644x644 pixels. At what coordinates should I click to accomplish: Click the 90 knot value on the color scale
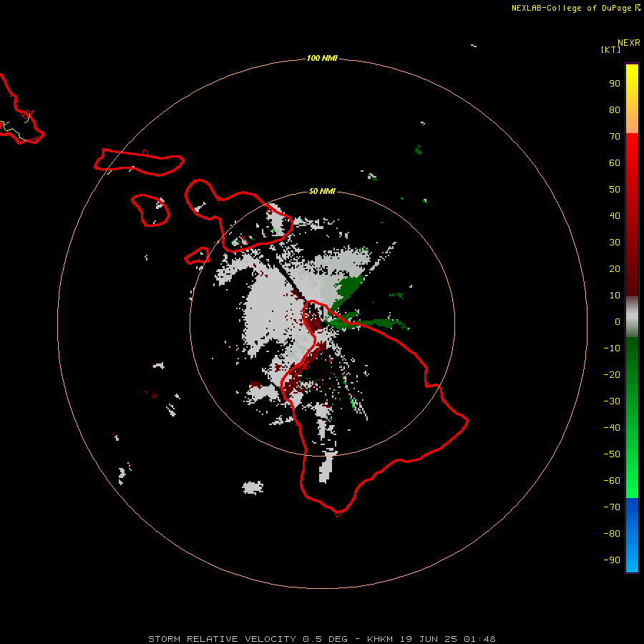(x=615, y=84)
